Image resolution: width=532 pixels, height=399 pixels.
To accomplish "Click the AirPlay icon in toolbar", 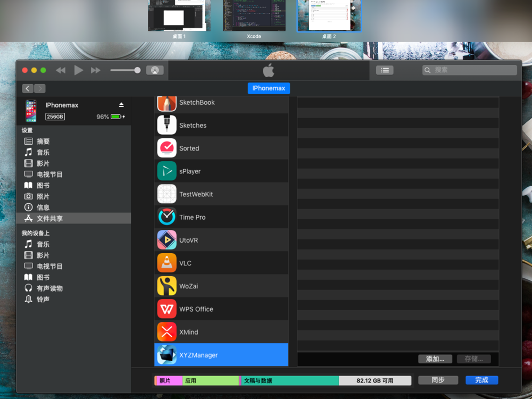I will tap(155, 70).
